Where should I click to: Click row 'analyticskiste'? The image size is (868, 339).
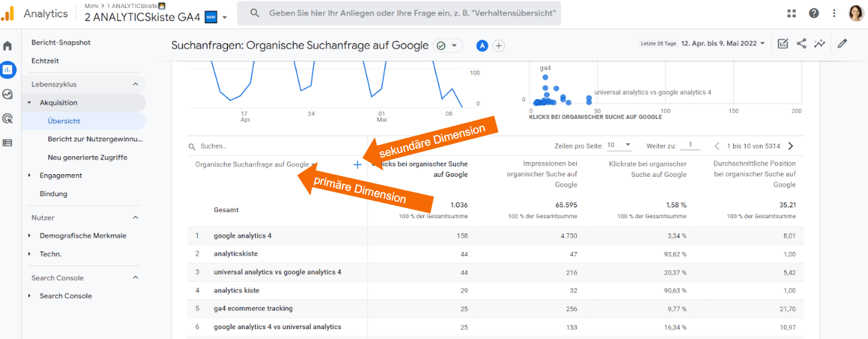(x=495, y=254)
